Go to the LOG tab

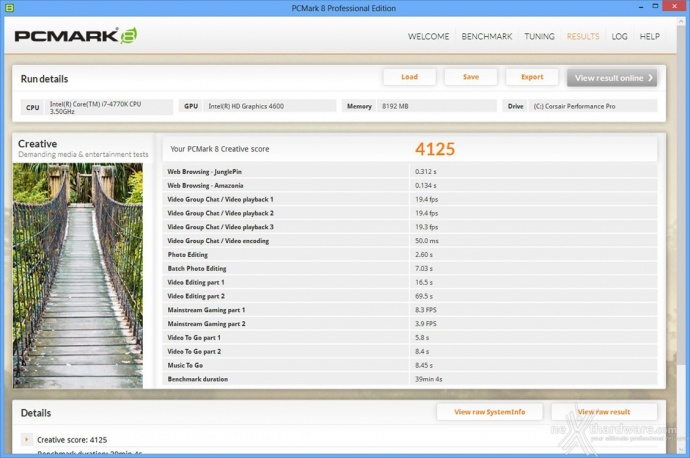tap(619, 37)
